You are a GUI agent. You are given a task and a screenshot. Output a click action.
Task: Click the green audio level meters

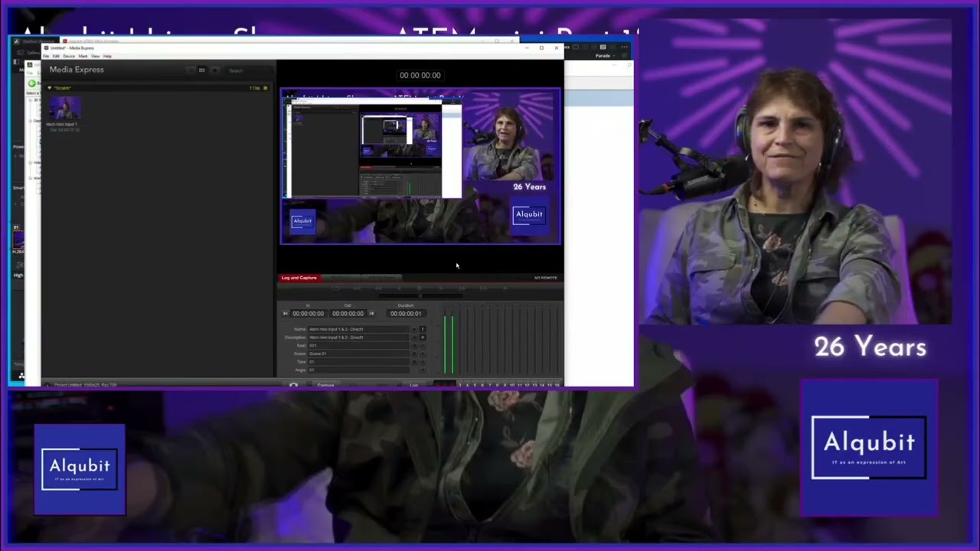449,344
